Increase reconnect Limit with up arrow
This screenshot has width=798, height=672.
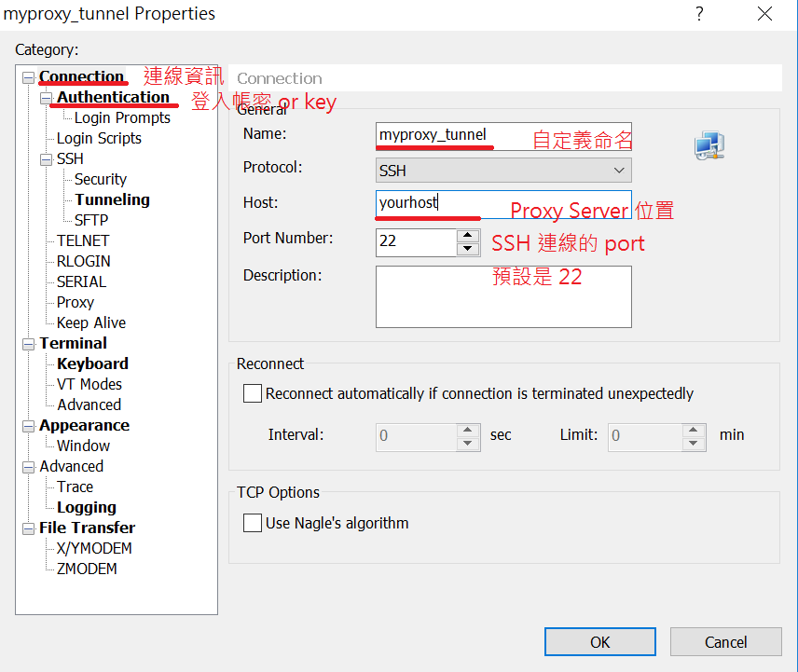[694, 431]
